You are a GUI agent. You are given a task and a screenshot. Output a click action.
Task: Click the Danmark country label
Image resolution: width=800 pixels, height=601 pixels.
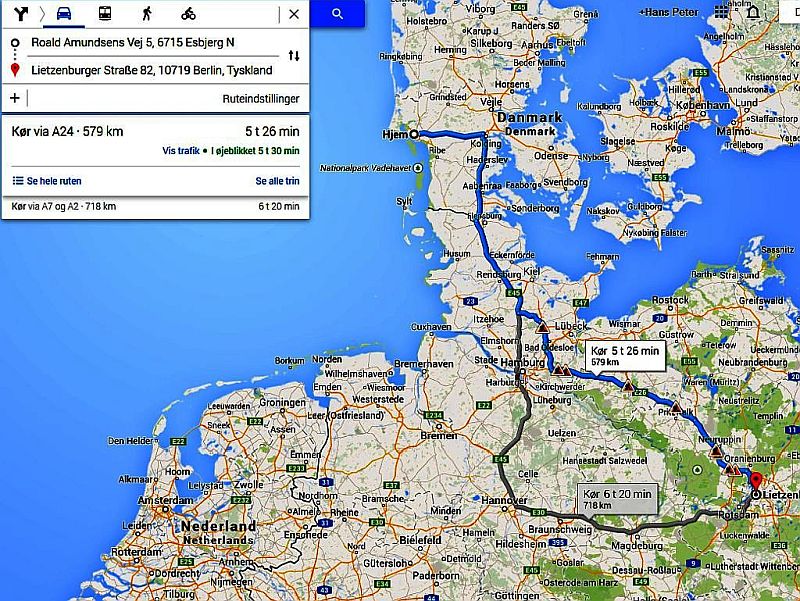coord(530,117)
